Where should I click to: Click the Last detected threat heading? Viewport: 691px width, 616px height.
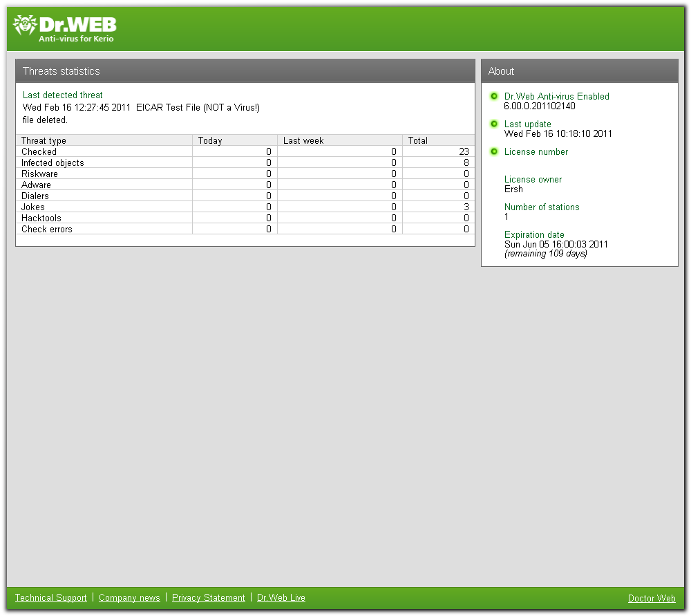click(63, 95)
